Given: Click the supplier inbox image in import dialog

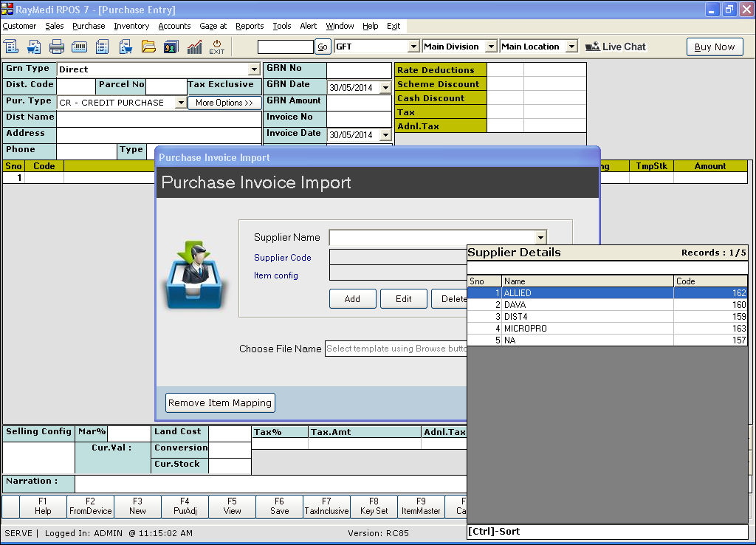Looking at the screenshot, I should coord(194,275).
